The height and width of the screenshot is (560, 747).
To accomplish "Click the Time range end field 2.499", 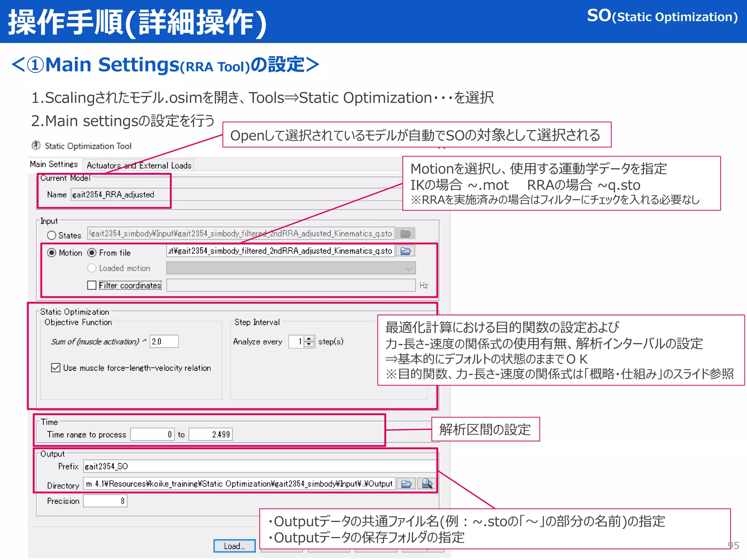I will (211, 434).
